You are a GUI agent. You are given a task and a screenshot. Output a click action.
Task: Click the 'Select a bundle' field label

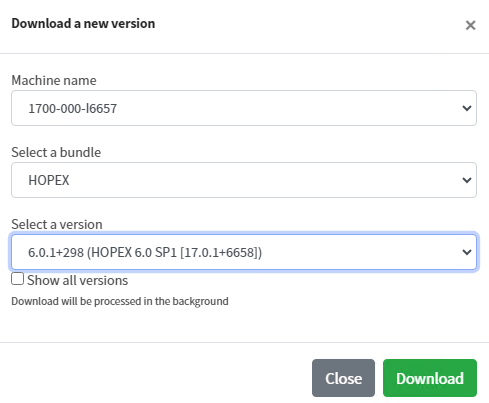click(56, 152)
